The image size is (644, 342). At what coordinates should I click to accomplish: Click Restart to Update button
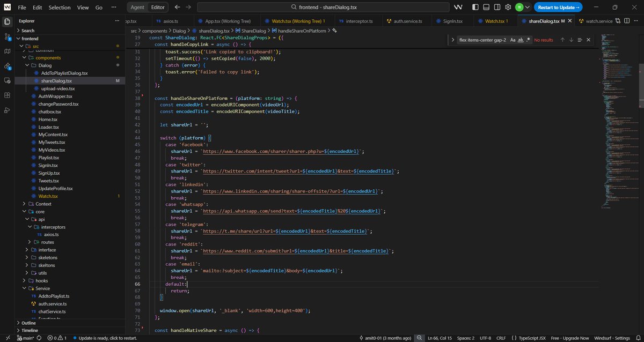coord(558,8)
